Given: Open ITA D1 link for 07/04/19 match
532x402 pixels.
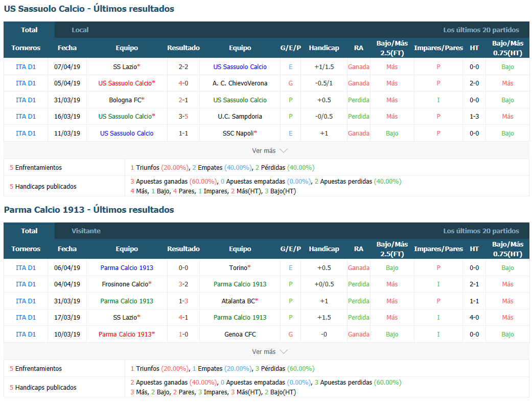Looking at the screenshot, I should [26, 67].
